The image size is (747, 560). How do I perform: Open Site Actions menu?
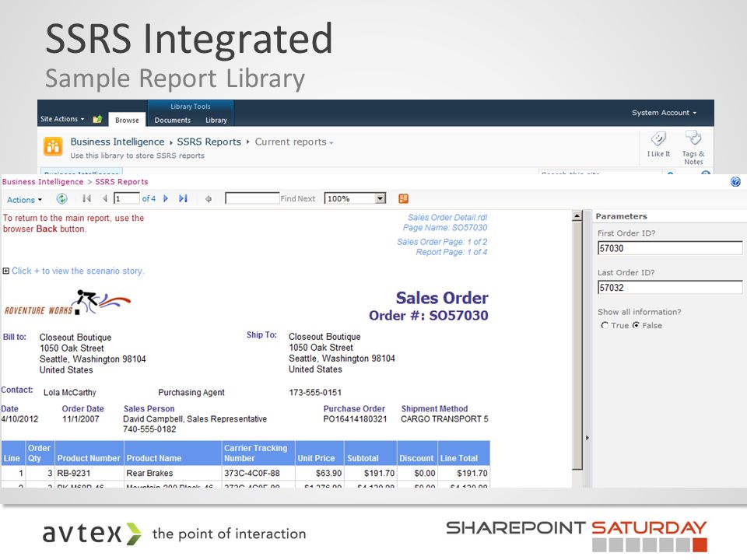[62, 119]
